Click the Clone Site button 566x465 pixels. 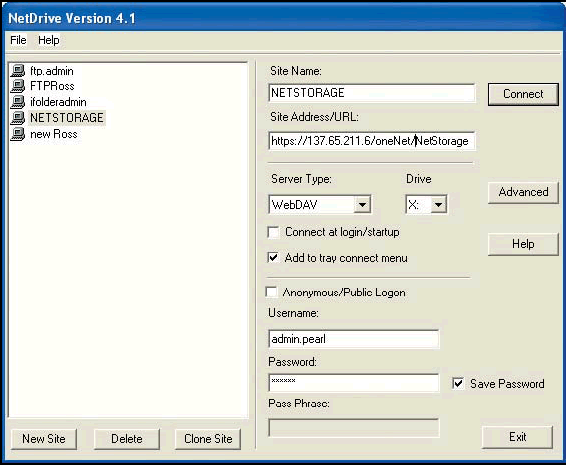click(x=208, y=439)
